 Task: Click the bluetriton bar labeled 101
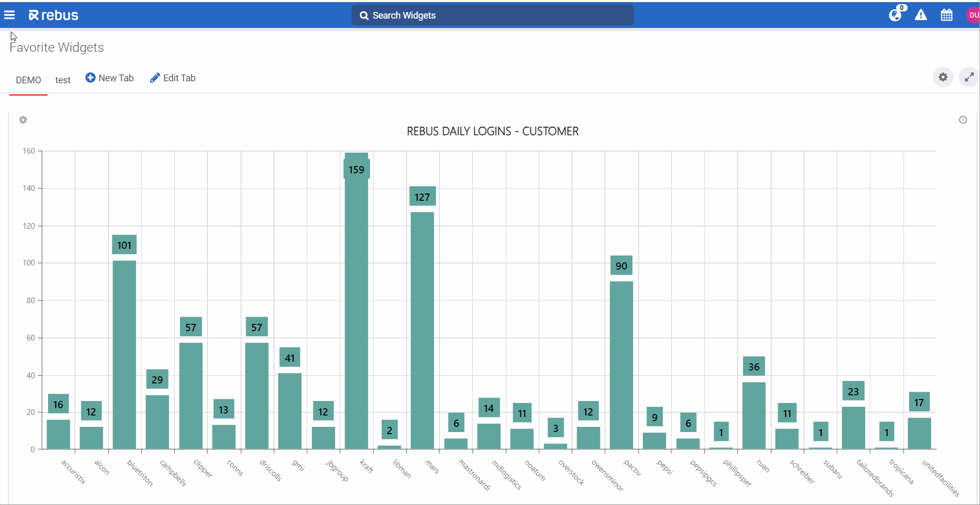124,354
